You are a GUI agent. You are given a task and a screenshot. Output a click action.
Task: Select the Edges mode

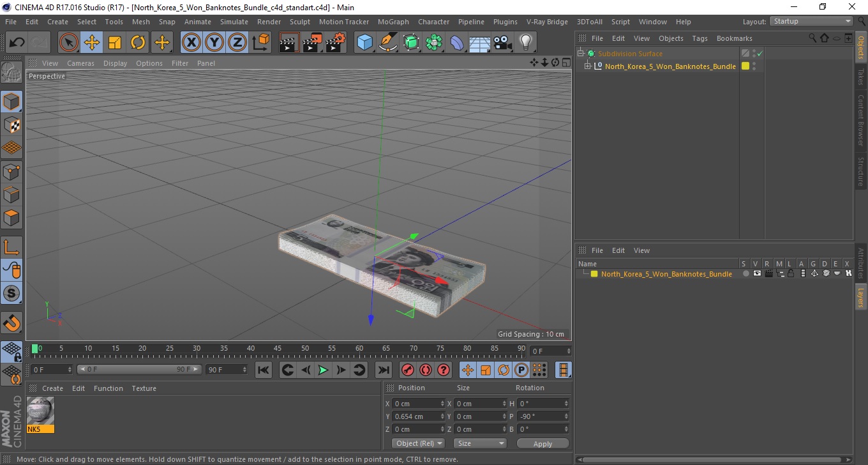(11, 194)
